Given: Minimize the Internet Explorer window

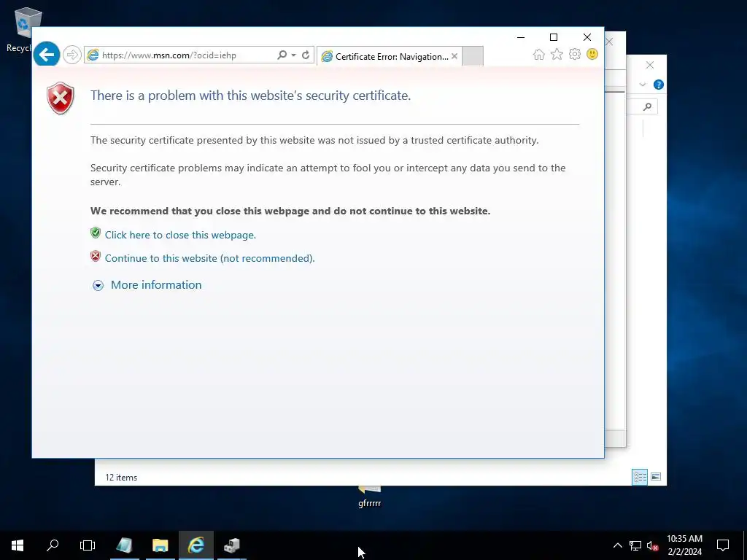Looking at the screenshot, I should pyautogui.click(x=521, y=37).
